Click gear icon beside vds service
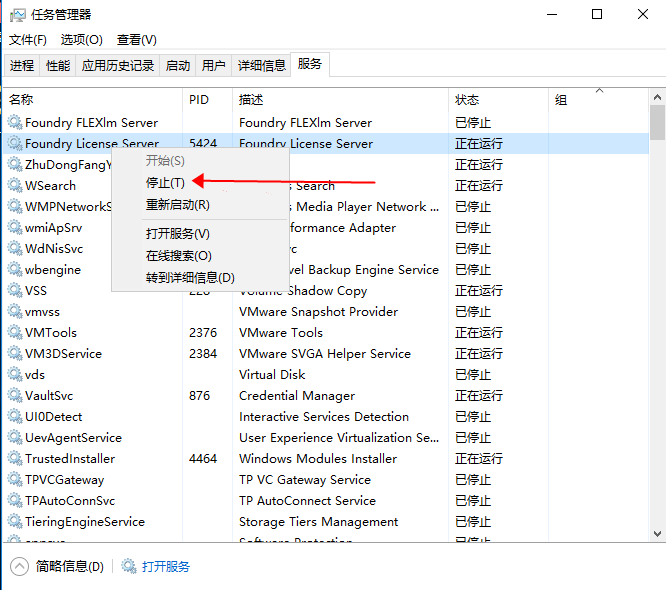The height and width of the screenshot is (590, 666). [15, 374]
